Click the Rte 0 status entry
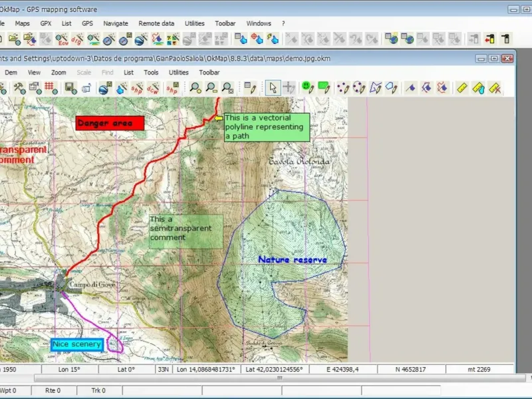Image resolution: width=532 pixels, height=399 pixels. click(53, 390)
